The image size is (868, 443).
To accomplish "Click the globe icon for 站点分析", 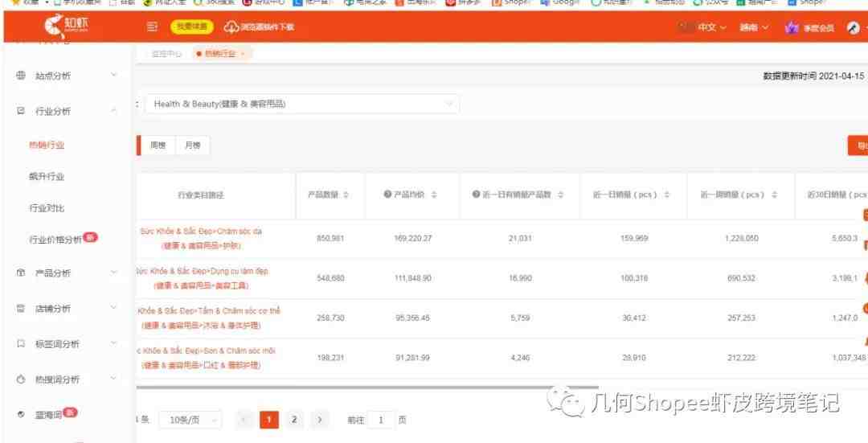I will pos(20,76).
